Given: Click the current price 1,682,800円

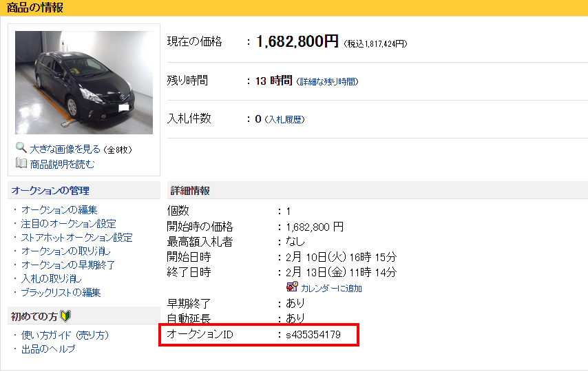Looking at the screenshot, I should click(x=297, y=41).
